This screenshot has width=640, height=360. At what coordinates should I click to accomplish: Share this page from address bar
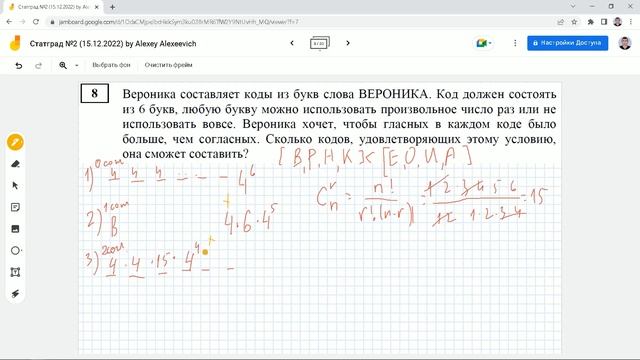point(561,22)
